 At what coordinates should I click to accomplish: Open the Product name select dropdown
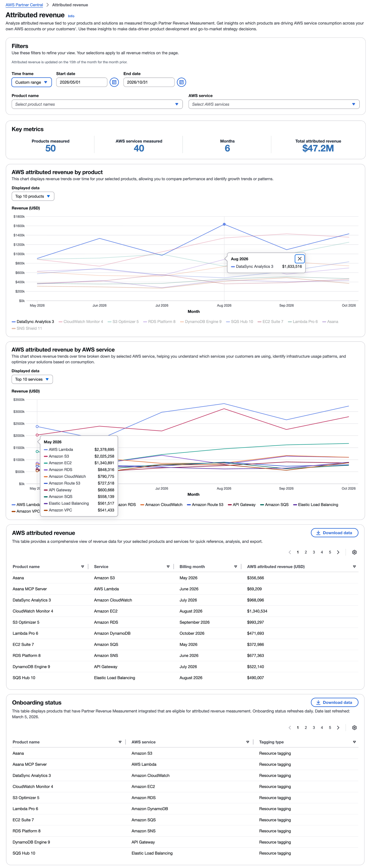tap(97, 104)
